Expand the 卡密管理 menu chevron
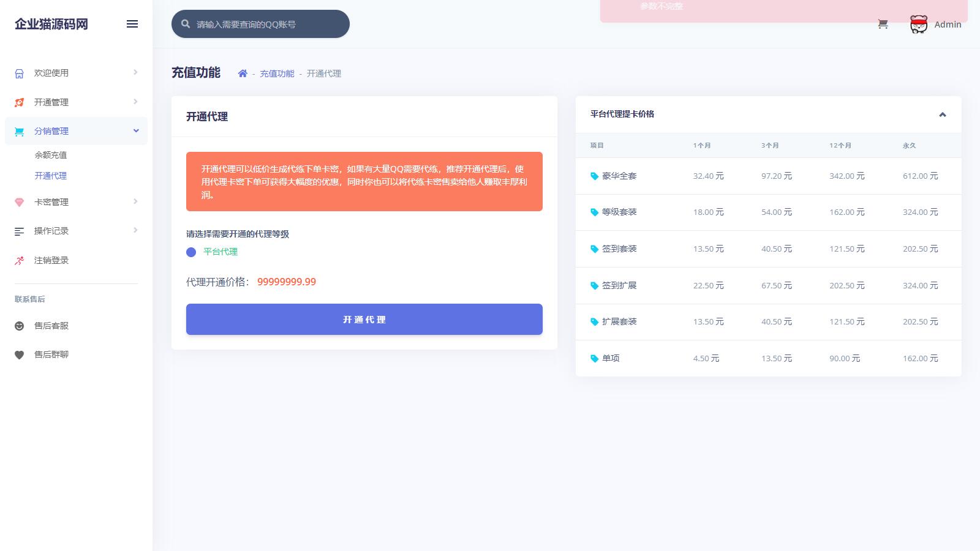Viewport: 980px width, 551px height. [135, 201]
